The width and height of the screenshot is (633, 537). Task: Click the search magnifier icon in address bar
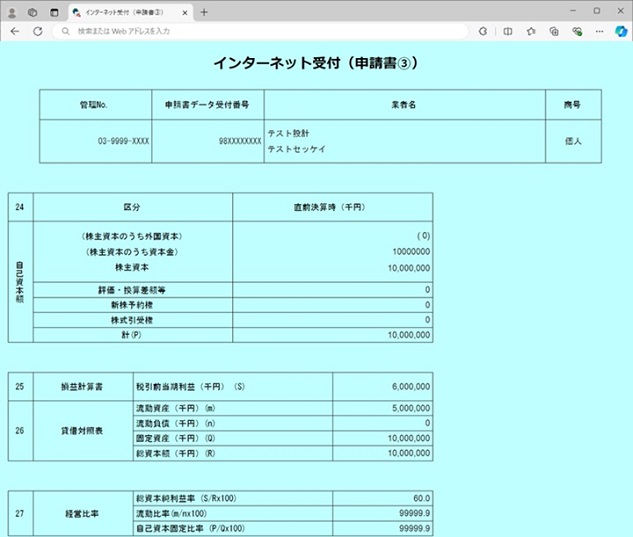point(65,31)
